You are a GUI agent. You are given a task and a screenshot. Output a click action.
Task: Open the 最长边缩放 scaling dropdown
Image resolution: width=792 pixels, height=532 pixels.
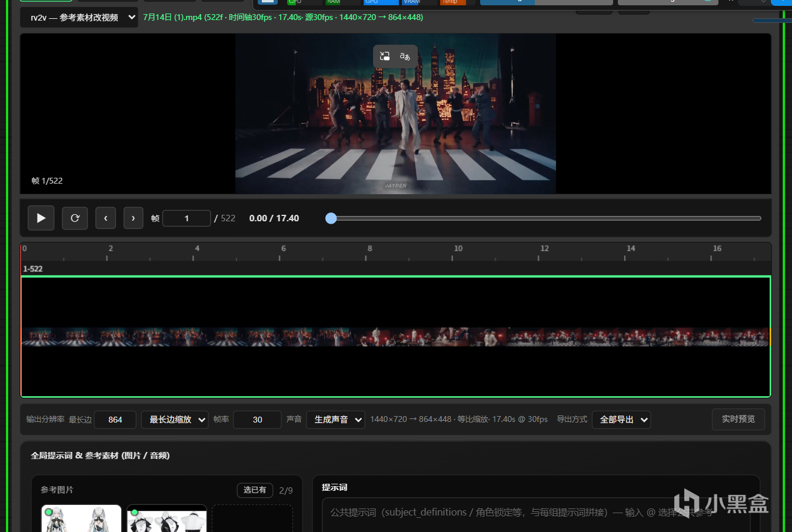[x=175, y=420]
